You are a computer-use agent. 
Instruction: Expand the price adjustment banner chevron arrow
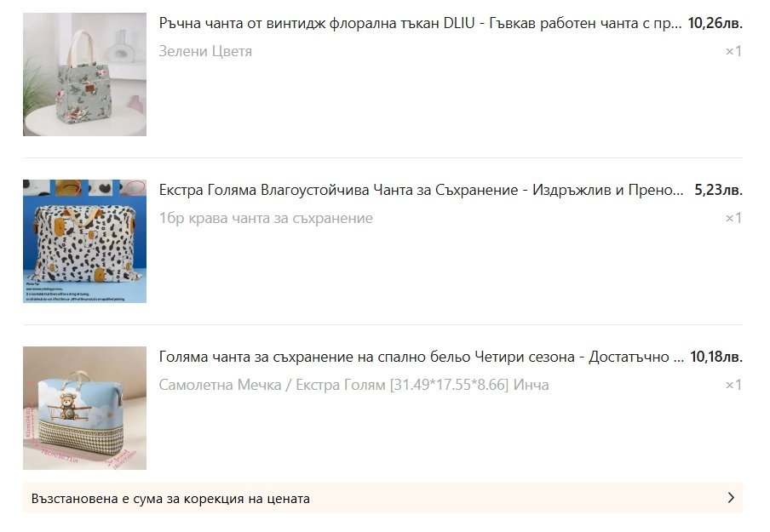[x=731, y=498]
